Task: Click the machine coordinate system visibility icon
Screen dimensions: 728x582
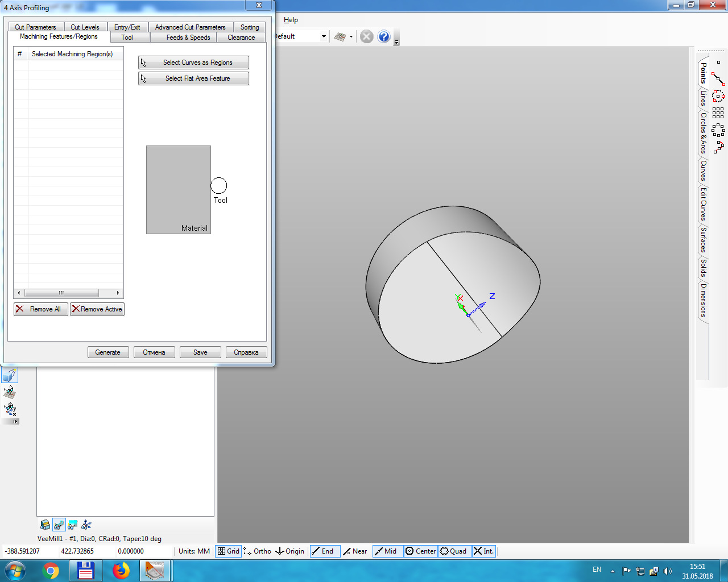Action: tap(86, 525)
